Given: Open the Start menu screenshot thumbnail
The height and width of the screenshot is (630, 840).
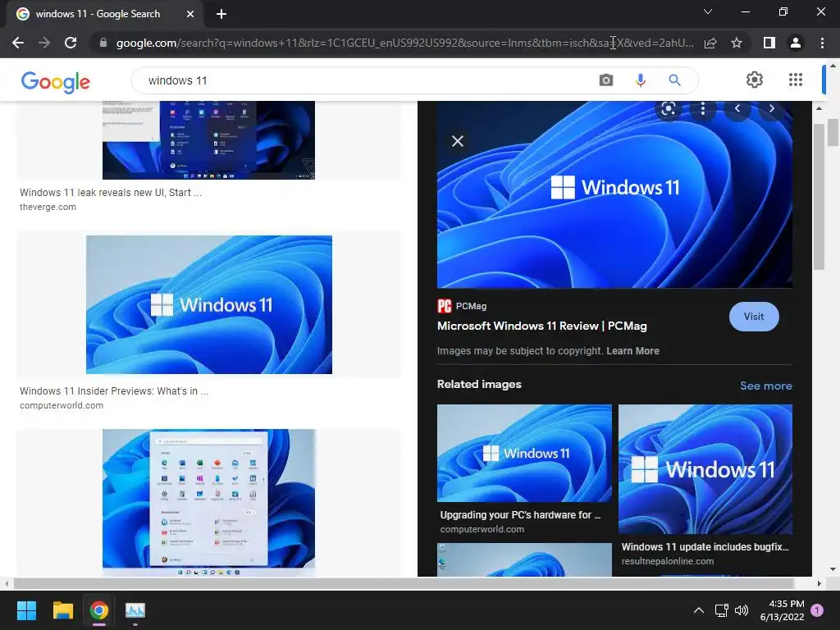Looking at the screenshot, I should [208, 502].
